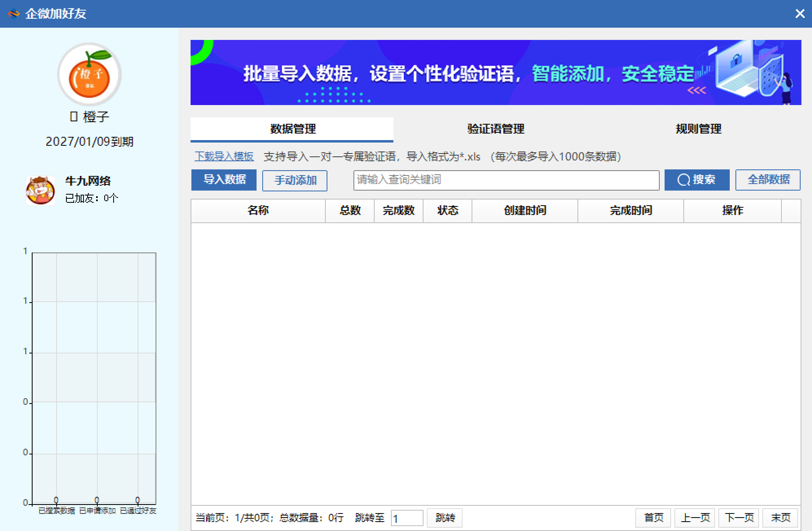Show 全部数据 records

coord(768,180)
